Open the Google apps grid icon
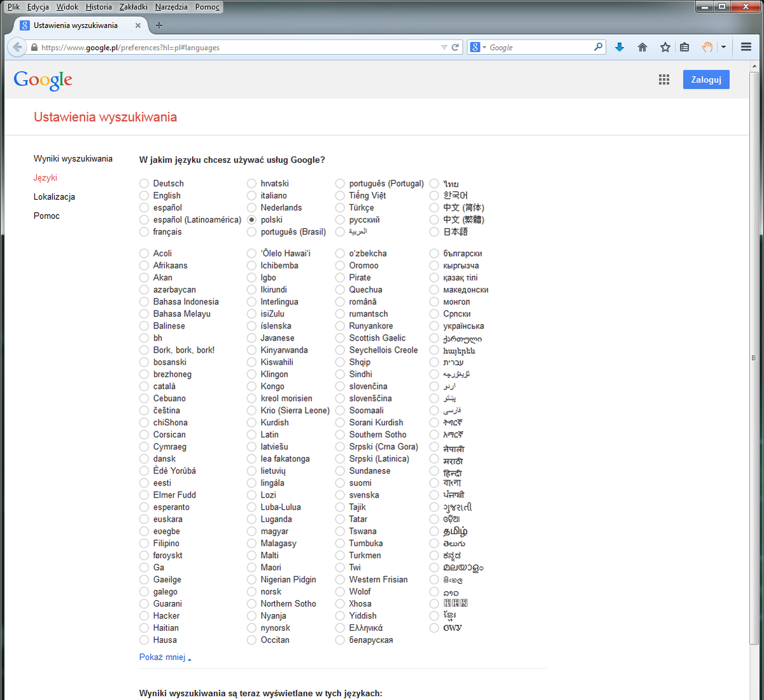The image size is (764, 700). (x=664, y=80)
